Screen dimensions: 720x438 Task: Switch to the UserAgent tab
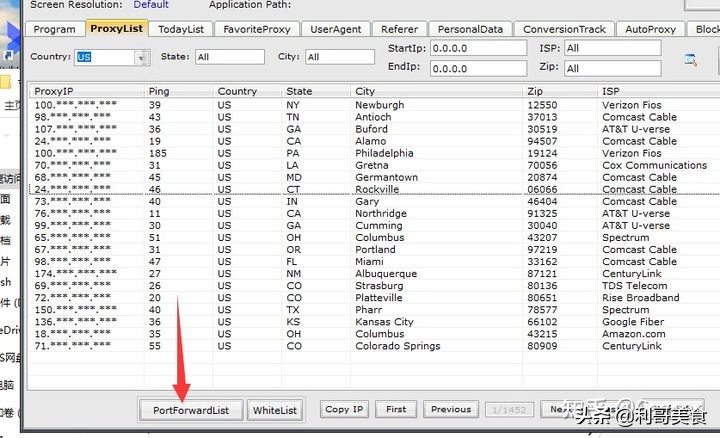(x=336, y=29)
